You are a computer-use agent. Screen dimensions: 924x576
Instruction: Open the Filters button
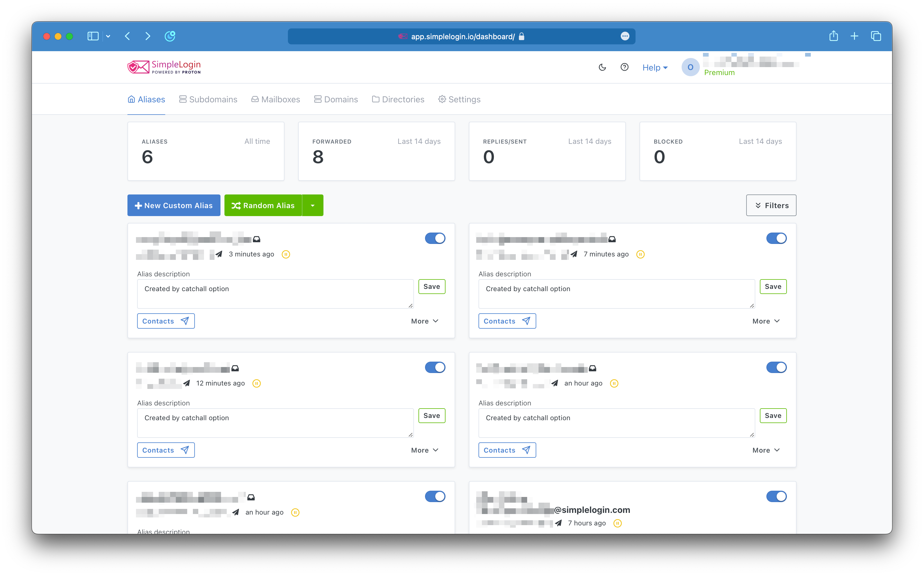click(771, 206)
